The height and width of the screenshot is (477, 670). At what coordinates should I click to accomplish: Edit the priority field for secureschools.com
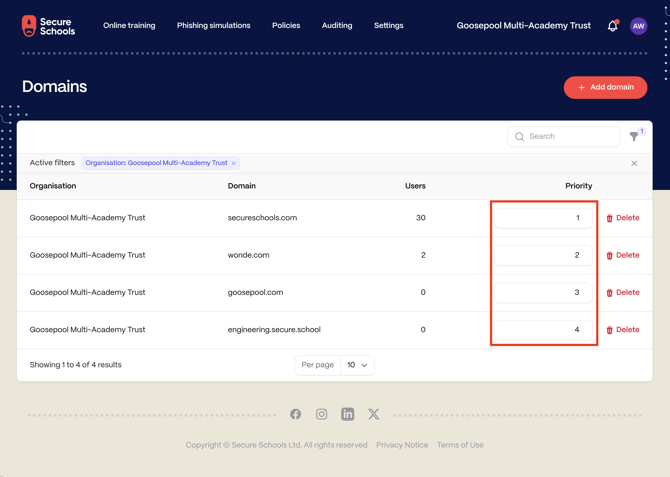tap(543, 218)
